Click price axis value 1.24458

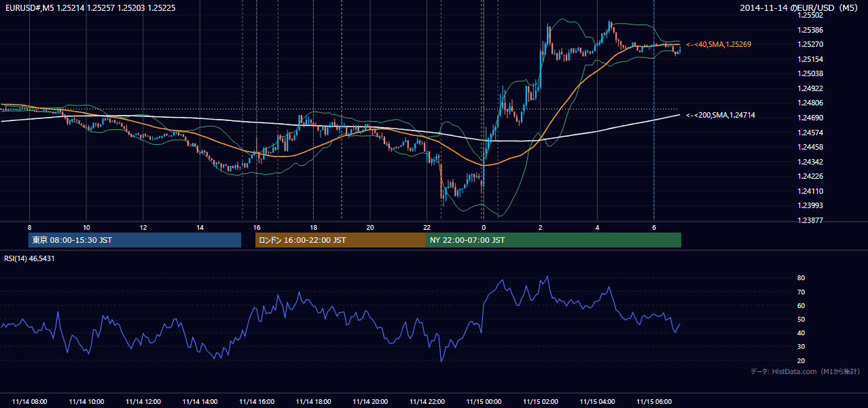[811, 147]
